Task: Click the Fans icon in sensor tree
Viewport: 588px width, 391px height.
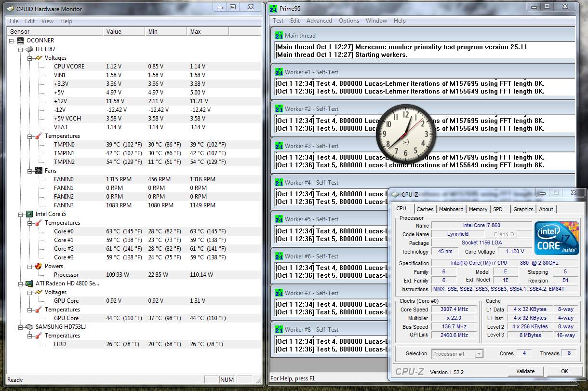Action: pyautogui.click(x=39, y=171)
